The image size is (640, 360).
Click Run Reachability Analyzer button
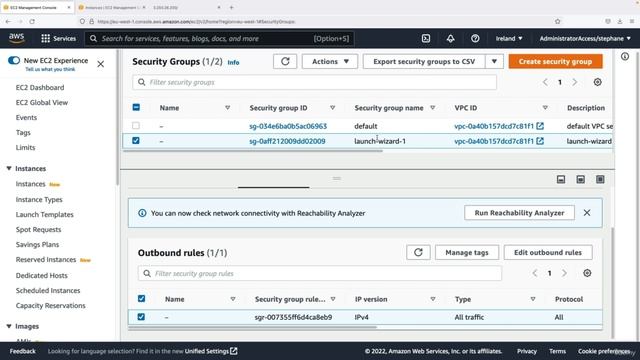click(x=519, y=213)
